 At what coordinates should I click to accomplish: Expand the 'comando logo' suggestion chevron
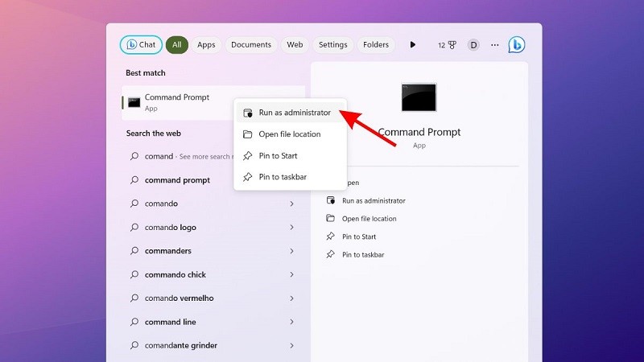[x=291, y=228]
